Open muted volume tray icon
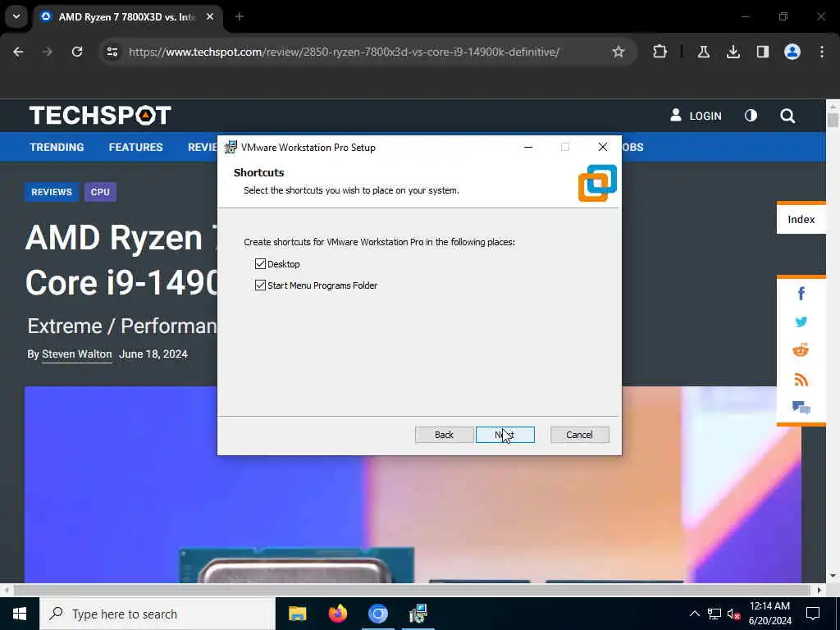The width and height of the screenshot is (840, 630). pos(733,614)
